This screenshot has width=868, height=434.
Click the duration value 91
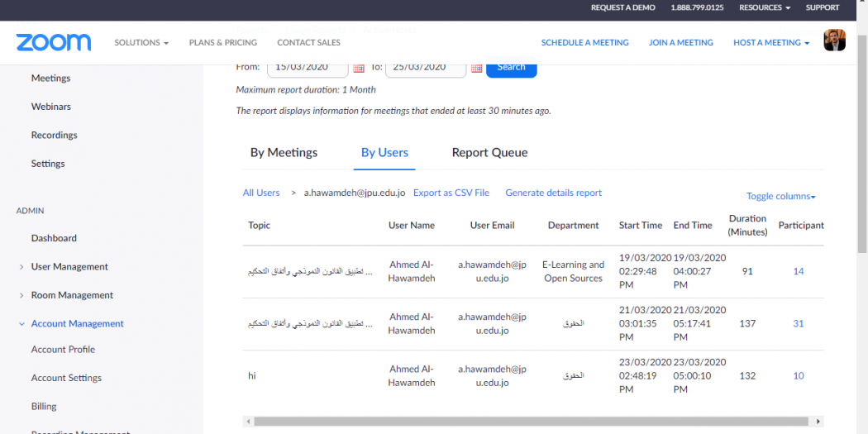747,271
